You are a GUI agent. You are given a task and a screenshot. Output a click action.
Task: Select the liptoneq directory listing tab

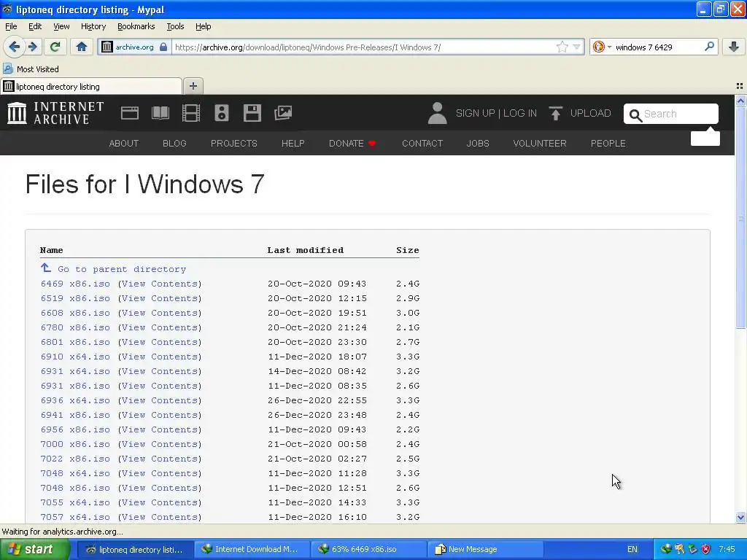[91, 86]
